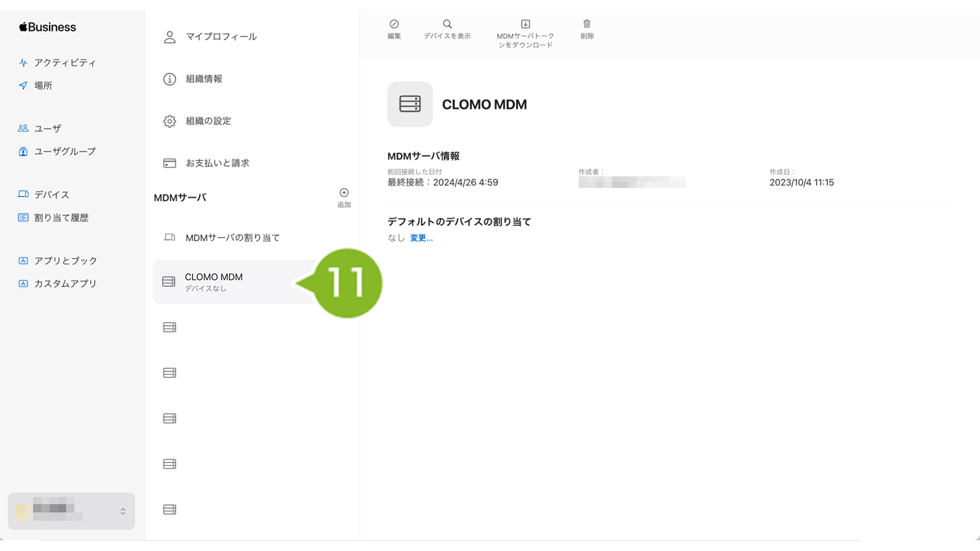The width and height of the screenshot is (980, 551).
Task: Click the CLOMO MDM heading text
Action: click(484, 105)
